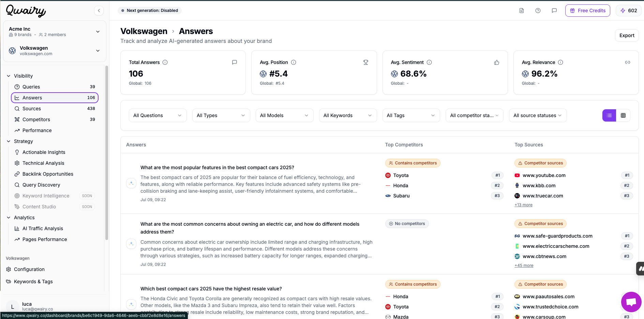Click the sparkle icon beside the electric car concerns answer
Image resolution: width=644 pixels, height=319 pixels.
131,244
